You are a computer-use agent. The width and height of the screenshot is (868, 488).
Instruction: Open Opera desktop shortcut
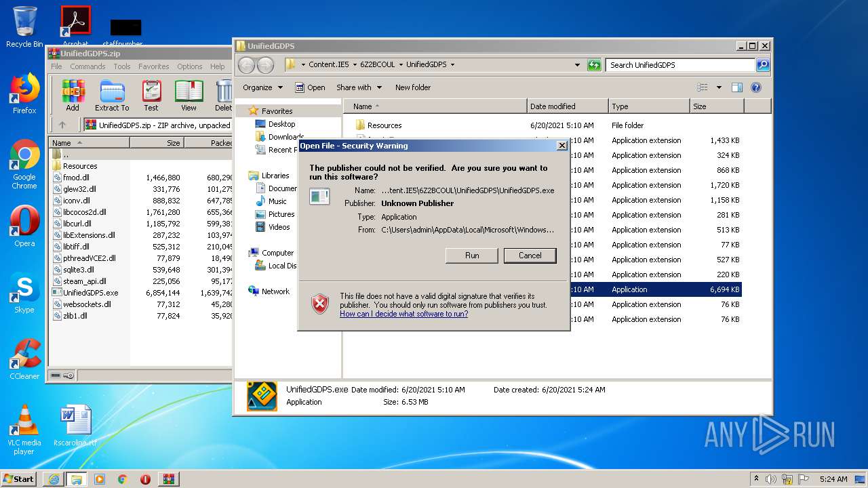(24, 226)
